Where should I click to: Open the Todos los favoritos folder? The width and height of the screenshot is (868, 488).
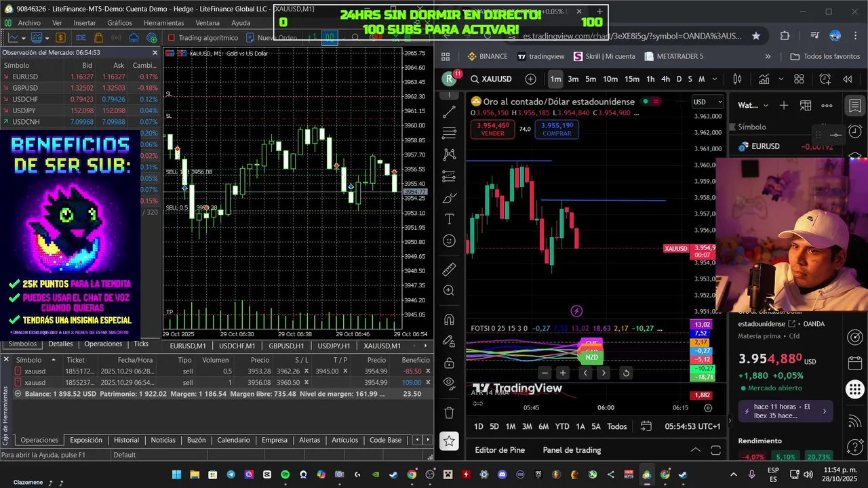pyautogui.click(x=825, y=56)
